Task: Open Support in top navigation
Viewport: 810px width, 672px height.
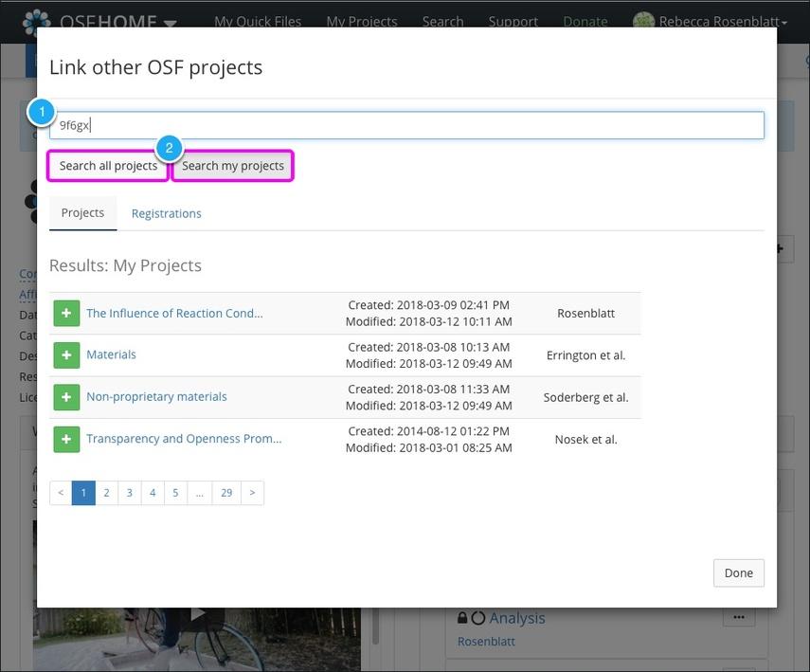Action: click(x=513, y=21)
